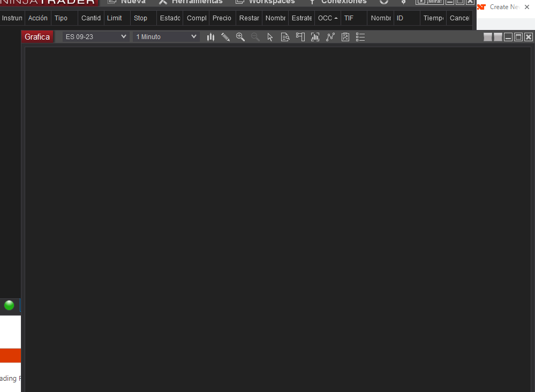Click the Cancel column header
This screenshot has height=392, width=535.
tap(459, 18)
